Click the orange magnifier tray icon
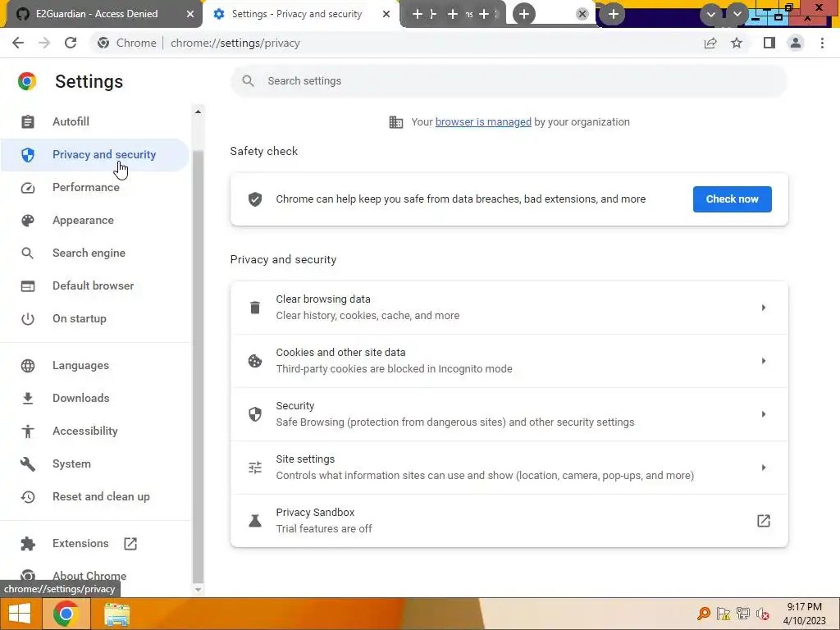The image size is (840, 630). tap(703, 614)
